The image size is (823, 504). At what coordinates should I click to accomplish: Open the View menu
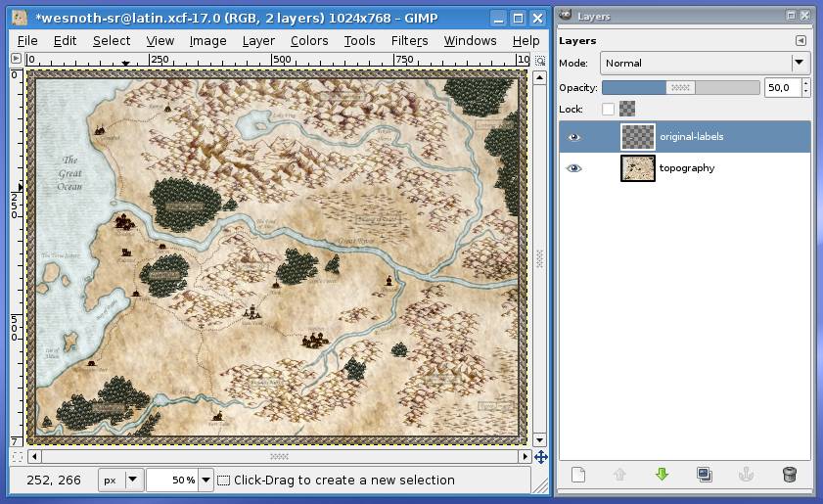point(160,40)
